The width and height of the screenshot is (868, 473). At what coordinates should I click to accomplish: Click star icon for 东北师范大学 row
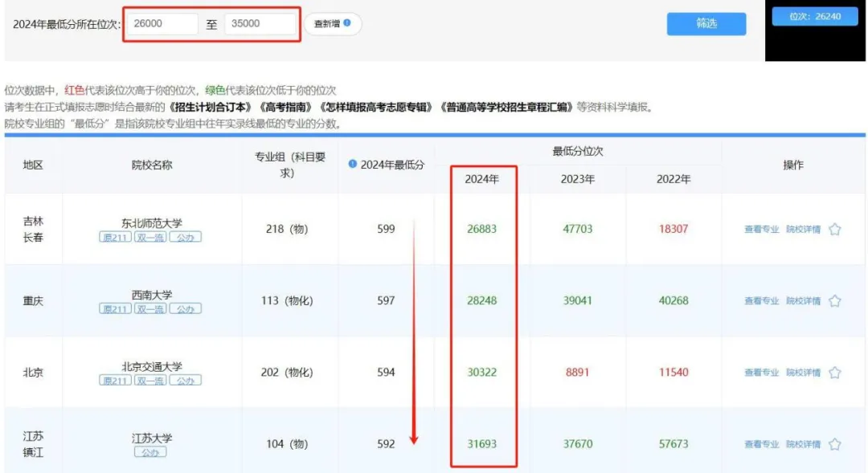coord(834,230)
